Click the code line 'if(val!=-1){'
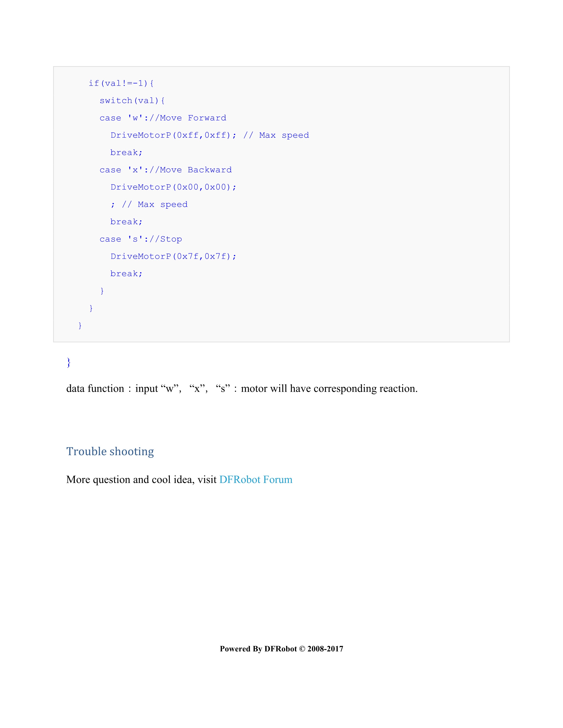Image resolution: width=563 pixels, height=728 pixels. [121, 83]
